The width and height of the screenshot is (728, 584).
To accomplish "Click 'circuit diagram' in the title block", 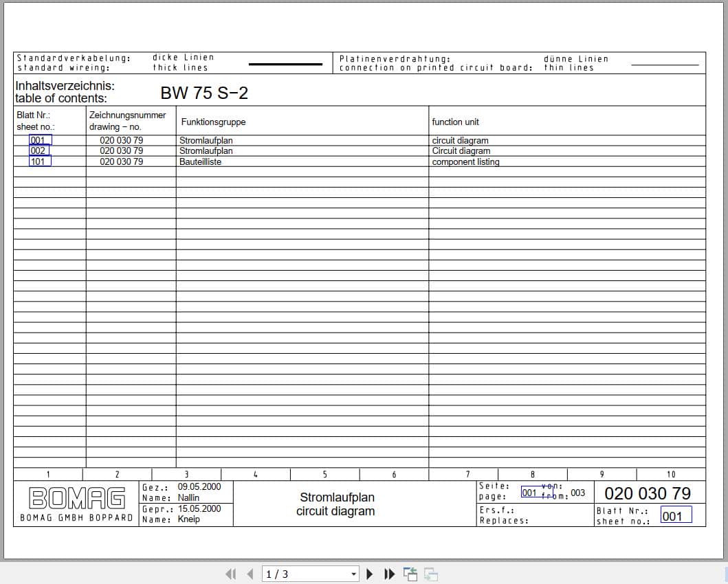I will pyautogui.click(x=335, y=511).
